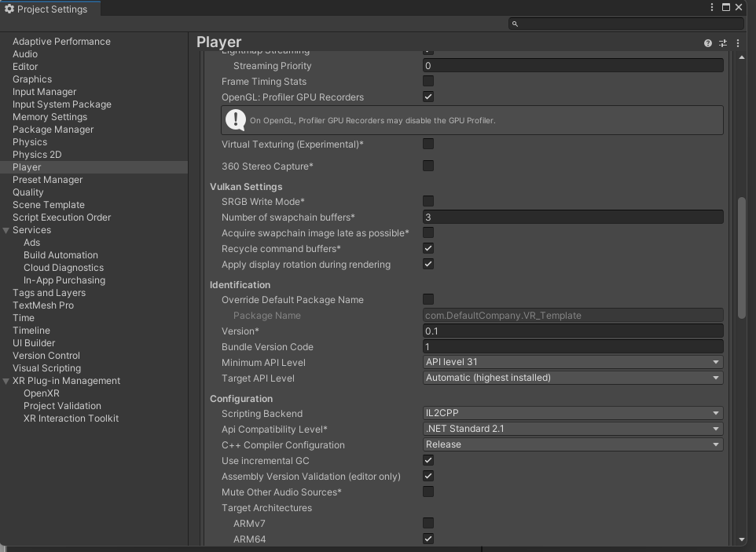
Task: Click the search magnifier icon
Action: tap(516, 24)
